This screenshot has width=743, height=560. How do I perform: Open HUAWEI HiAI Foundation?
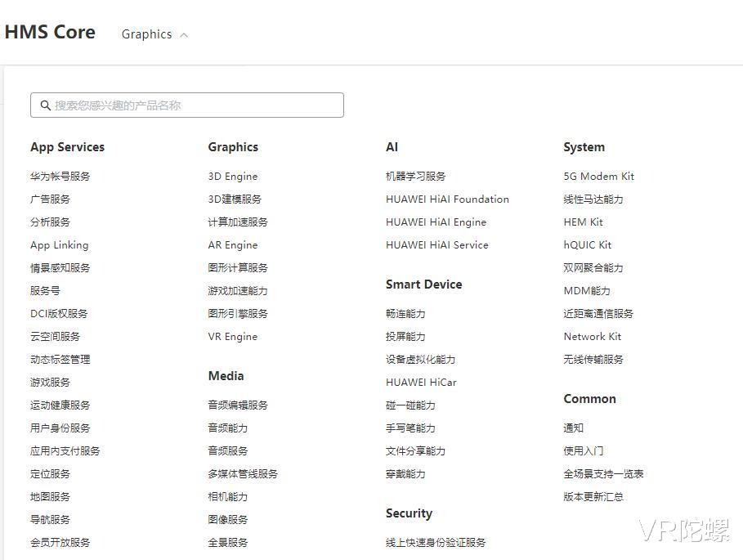point(446,199)
